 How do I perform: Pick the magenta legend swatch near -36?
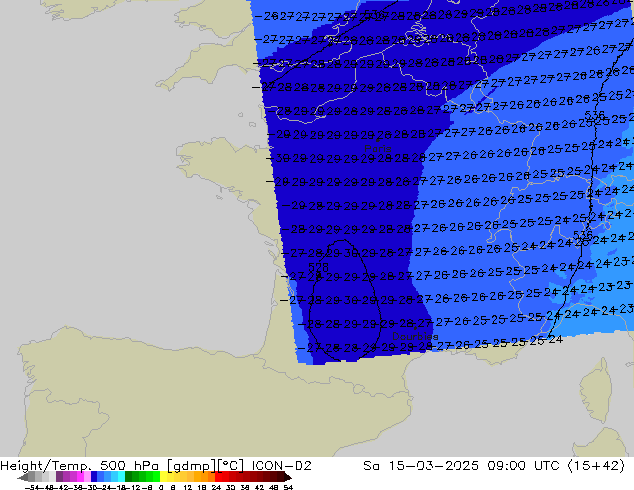pos(80,476)
